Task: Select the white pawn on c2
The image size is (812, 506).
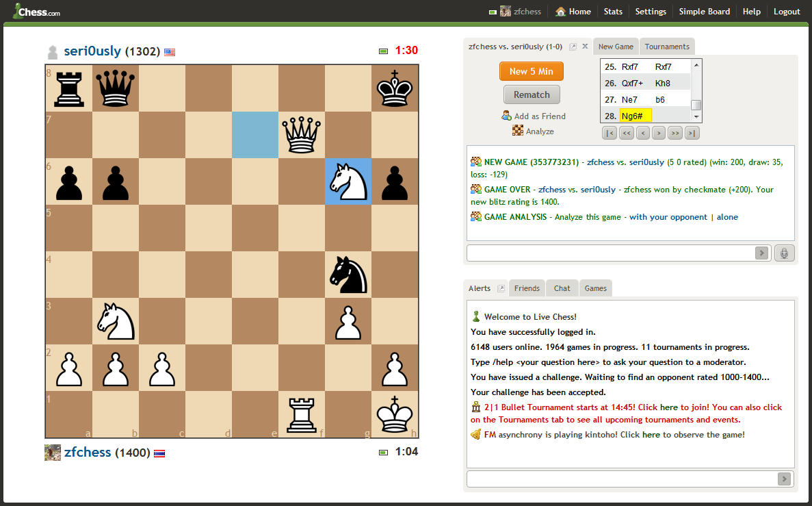Action: pyautogui.click(x=162, y=368)
